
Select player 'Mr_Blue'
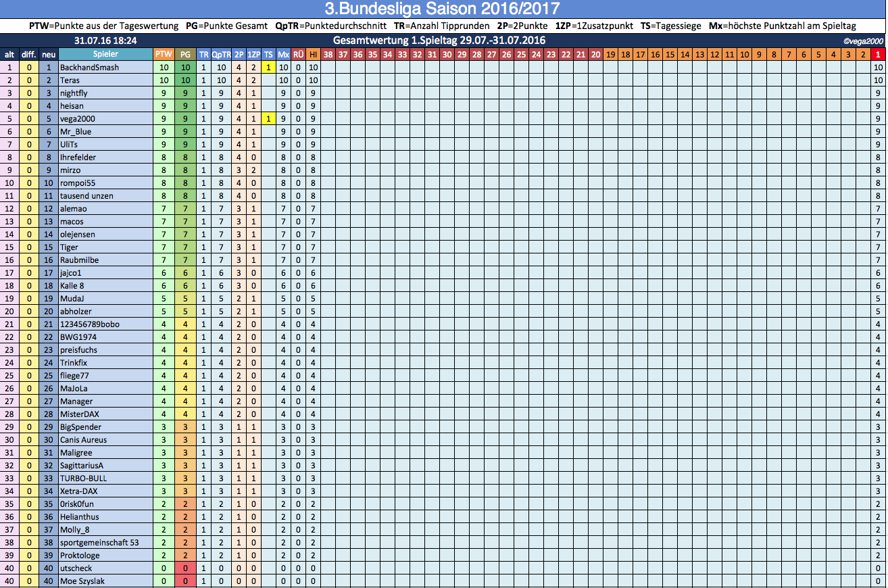tap(75, 132)
